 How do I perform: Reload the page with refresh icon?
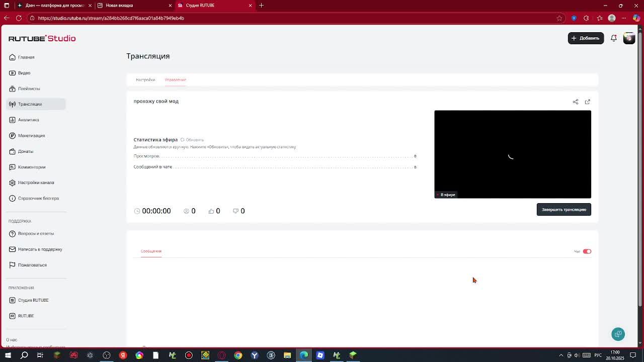[x=19, y=18]
